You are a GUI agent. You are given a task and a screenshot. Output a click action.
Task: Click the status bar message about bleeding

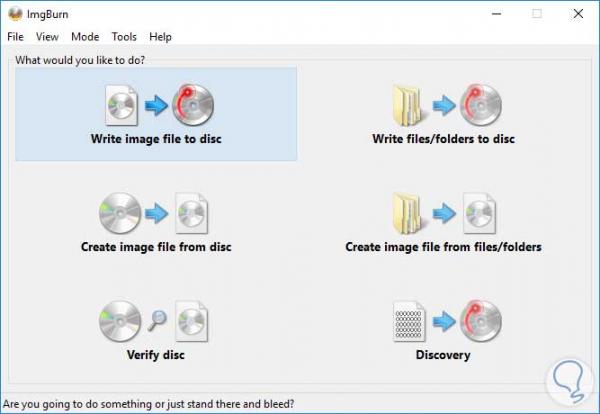click(x=148, y=404)
